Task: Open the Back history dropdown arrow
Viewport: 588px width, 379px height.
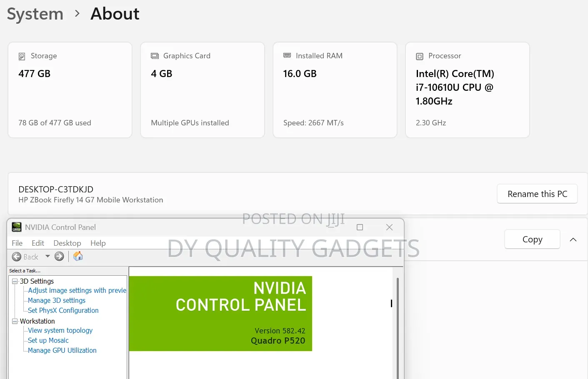Action: coord(48,256)
